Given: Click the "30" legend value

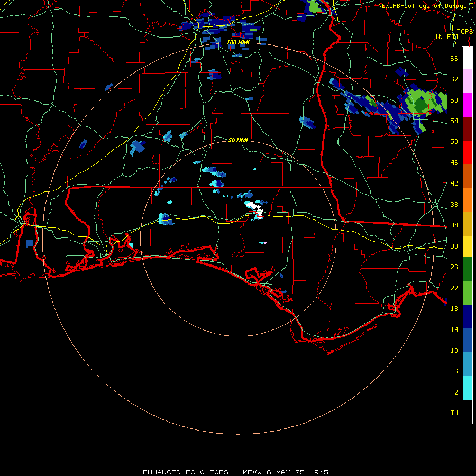Looking at the screenshot, I should (x=454, y=246).
